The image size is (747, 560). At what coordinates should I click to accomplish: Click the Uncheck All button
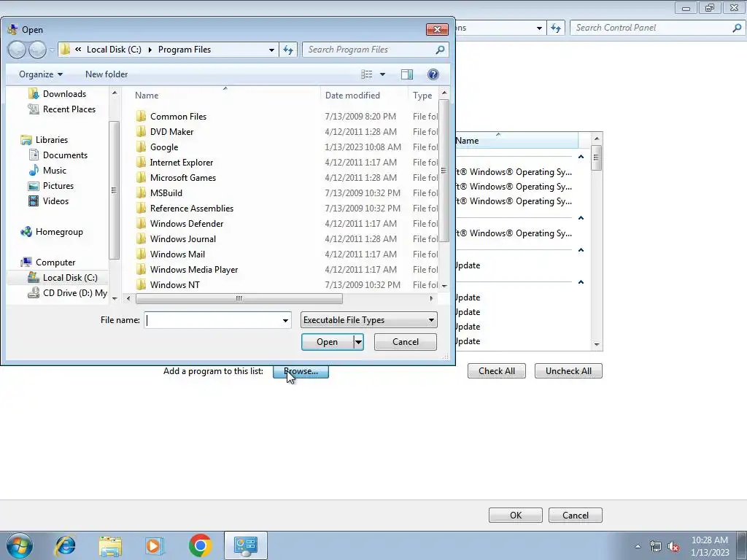[568, 371]
